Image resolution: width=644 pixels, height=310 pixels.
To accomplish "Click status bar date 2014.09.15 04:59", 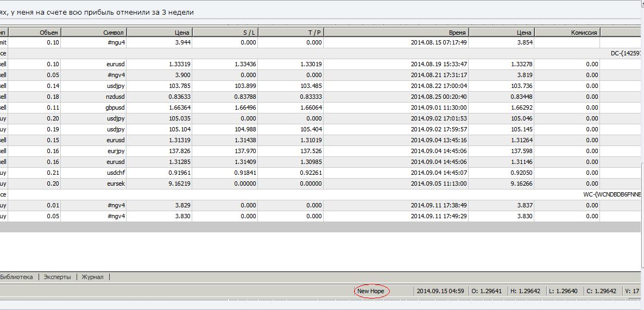I will (x=440, y=291).
